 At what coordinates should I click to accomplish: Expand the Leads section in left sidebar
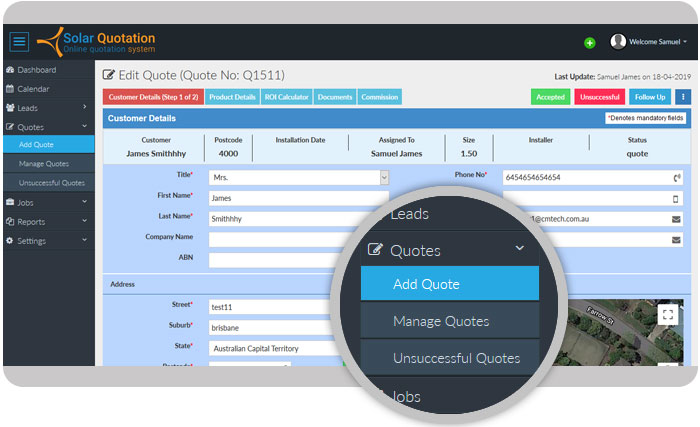click(47, 108)
